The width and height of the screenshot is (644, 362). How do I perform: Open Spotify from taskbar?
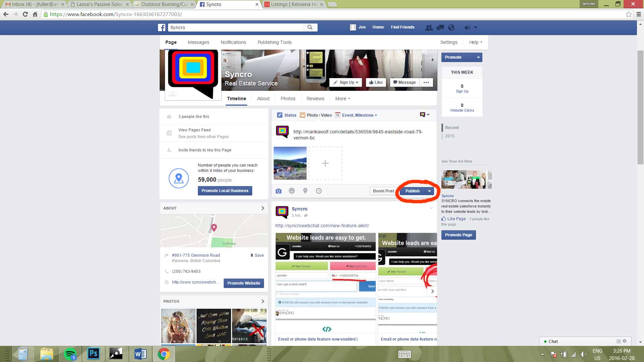(x=70, y=354)
